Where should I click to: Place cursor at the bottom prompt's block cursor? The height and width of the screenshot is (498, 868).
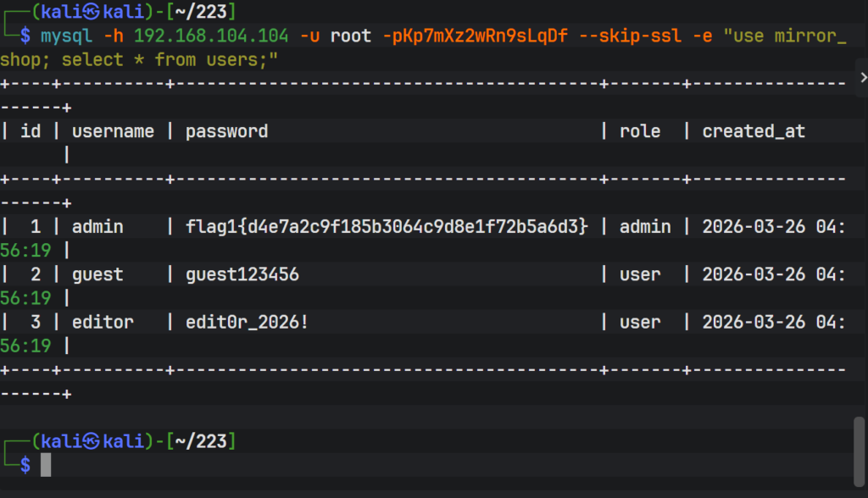pos(46,464)
